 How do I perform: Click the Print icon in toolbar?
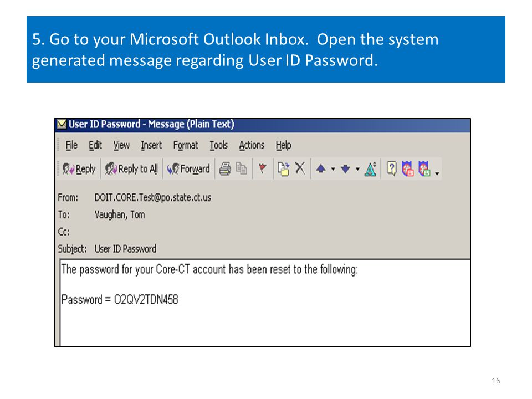click(224, 168)
